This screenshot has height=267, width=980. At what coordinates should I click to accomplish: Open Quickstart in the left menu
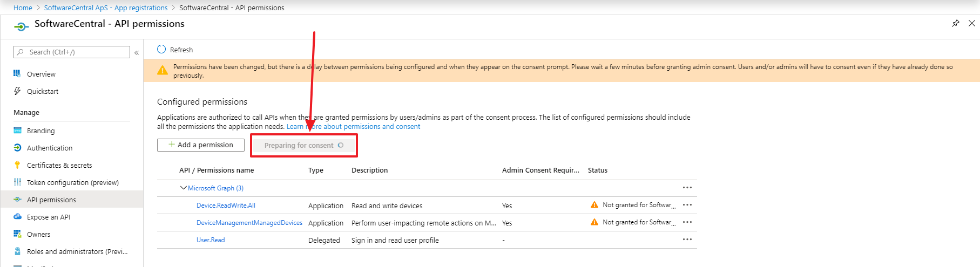[x=43, y=92]
